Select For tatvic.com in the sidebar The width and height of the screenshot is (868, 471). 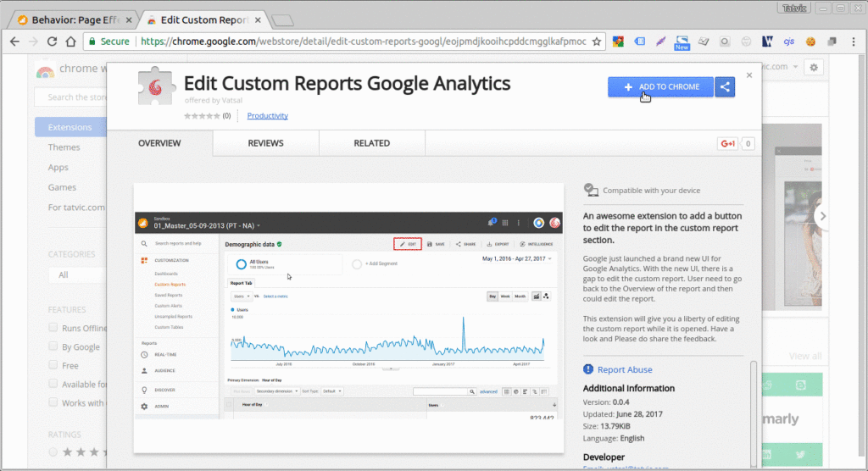pos(76,208)
